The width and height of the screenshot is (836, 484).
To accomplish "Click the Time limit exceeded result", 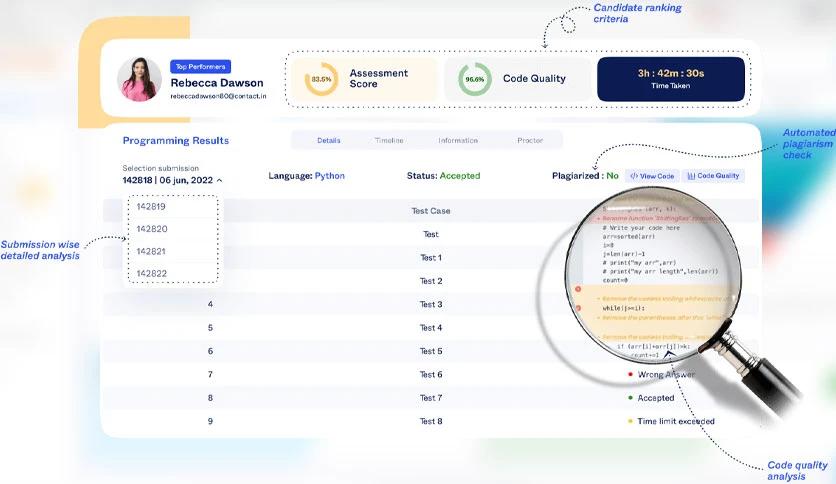I will click(x=676, y=421).
